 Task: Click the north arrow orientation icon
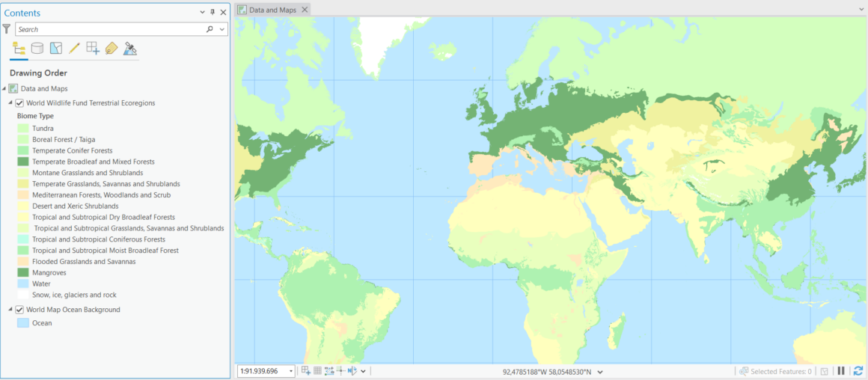(x=352, y=371)
